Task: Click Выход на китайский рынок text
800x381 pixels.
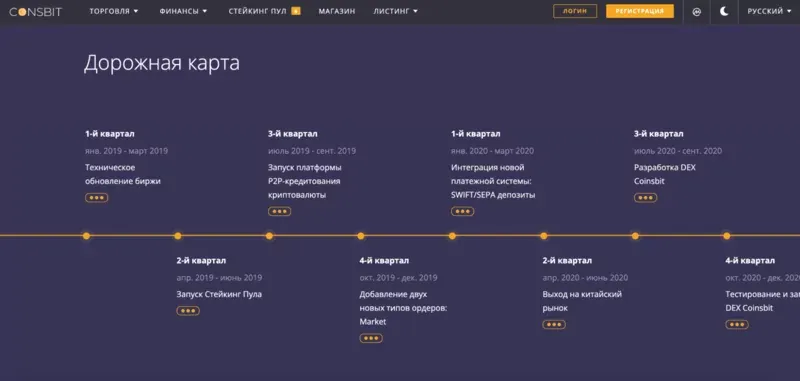Action: pyautogui.click(x=582, y=301)
